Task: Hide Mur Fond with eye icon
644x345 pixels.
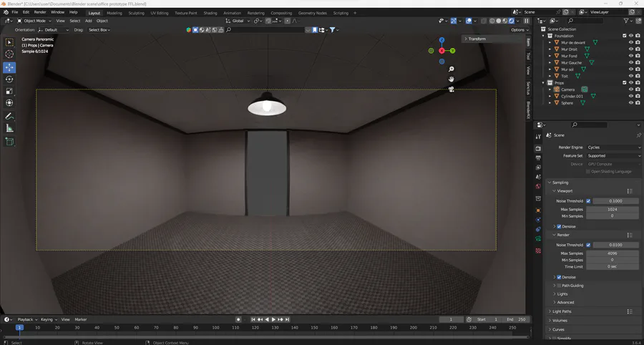Action: point(631,56)
